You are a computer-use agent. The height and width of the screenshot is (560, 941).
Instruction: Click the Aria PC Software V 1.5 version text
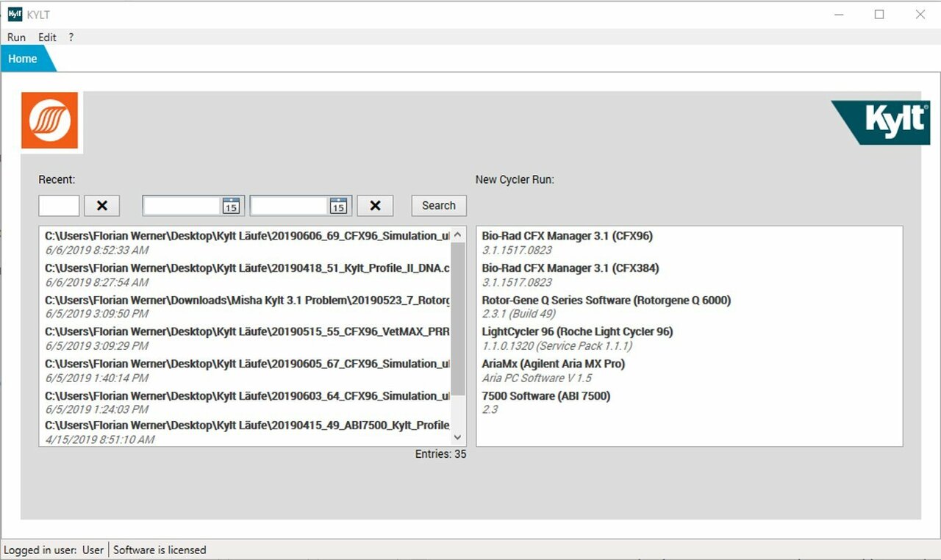coord(537,378)
